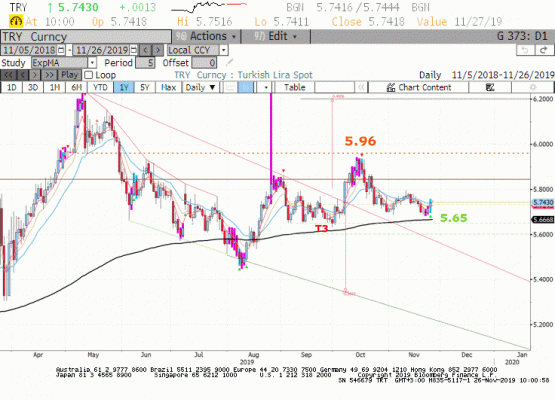Expand the Daily periodicity dropdown
Screen dimensions: 555x400
(x=200, y=87)
